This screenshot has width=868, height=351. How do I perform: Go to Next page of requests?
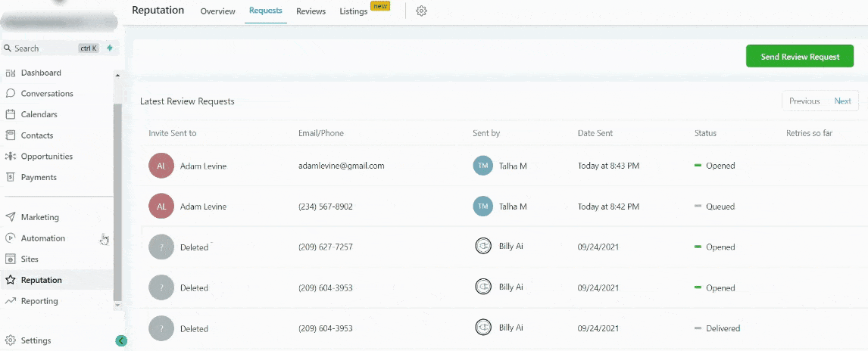click(842, 101)
